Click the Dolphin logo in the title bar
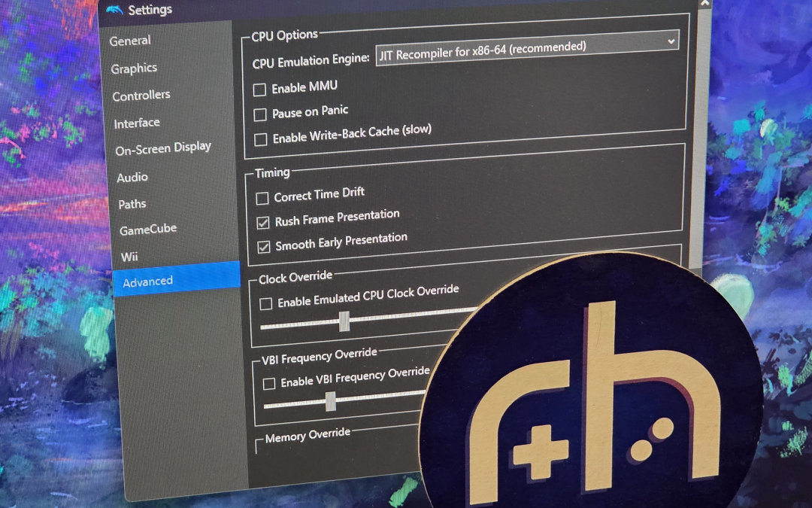Screen dimensions: 812x508 pos(114,9)
